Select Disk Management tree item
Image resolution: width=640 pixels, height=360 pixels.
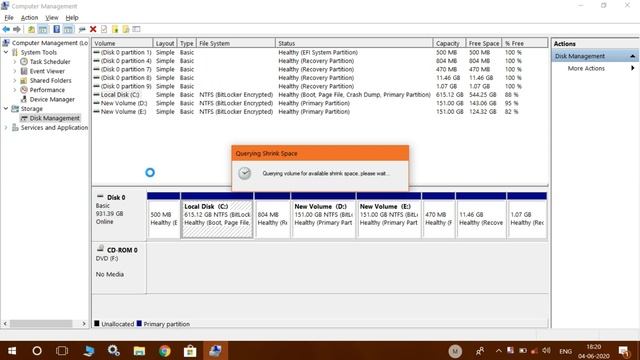pyautogui.click(x=54, y=118)
